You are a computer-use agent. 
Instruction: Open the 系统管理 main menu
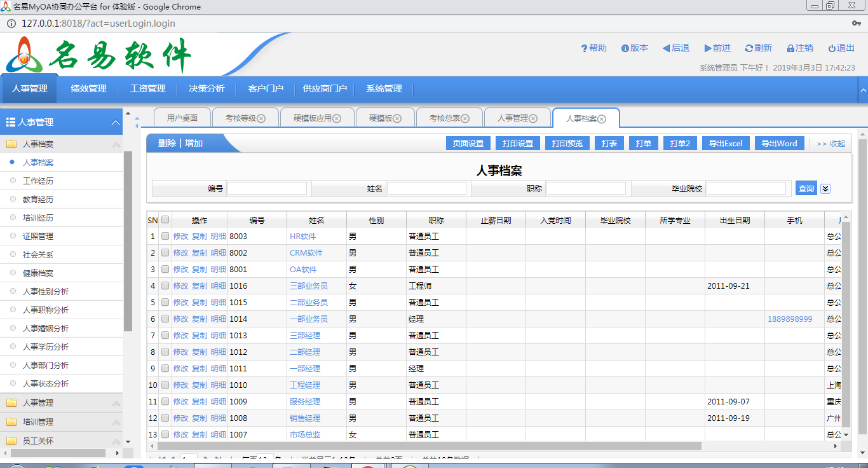point(384,89)
